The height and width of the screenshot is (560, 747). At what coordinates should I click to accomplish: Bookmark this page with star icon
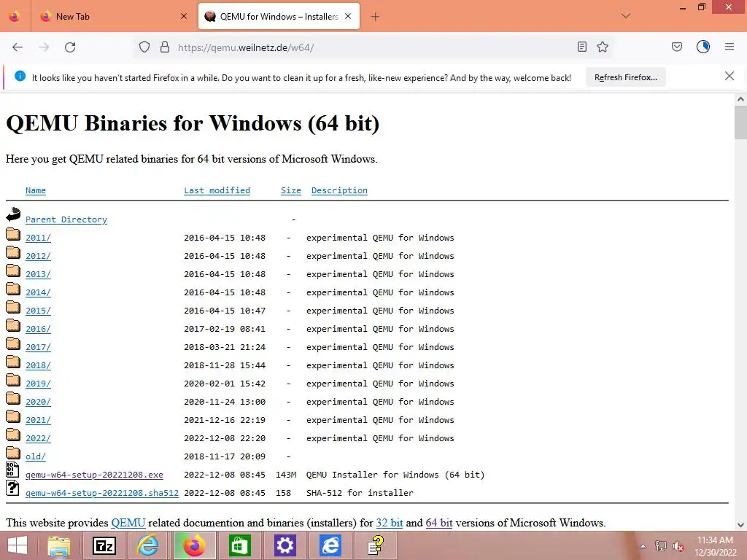(x=603, y=47)
